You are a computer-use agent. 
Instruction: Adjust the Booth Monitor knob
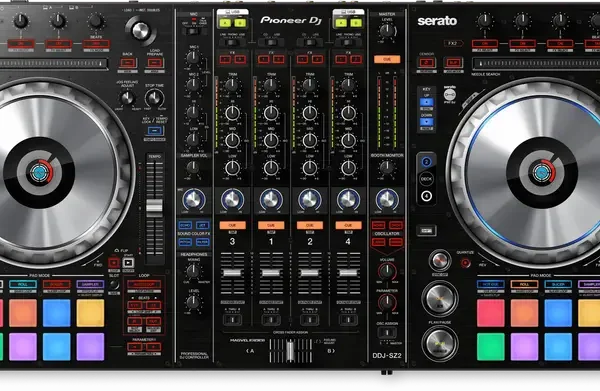(387, 167)
